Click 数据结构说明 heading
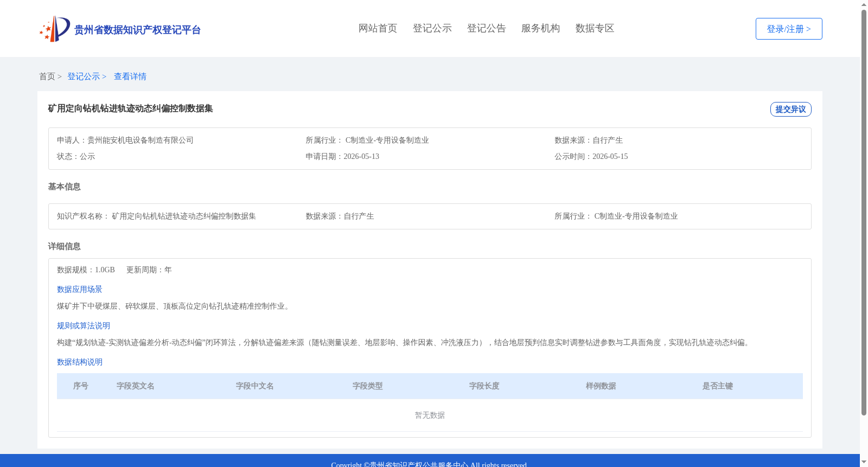 (80, 362)
